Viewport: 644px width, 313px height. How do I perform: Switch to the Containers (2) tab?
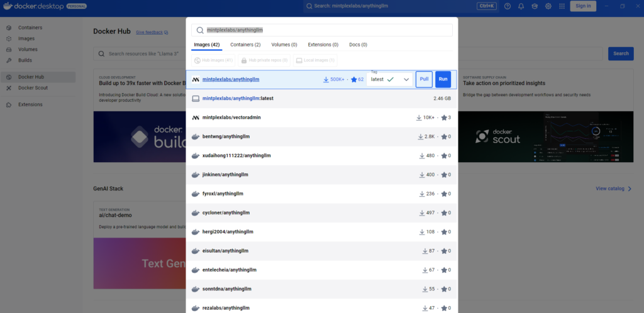click(245, 45)
